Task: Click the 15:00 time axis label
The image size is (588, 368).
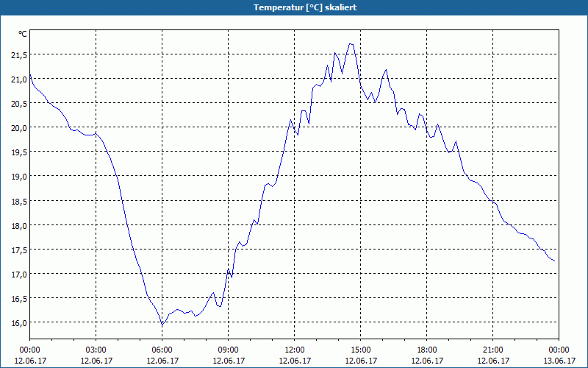Action: click(361, 350)
